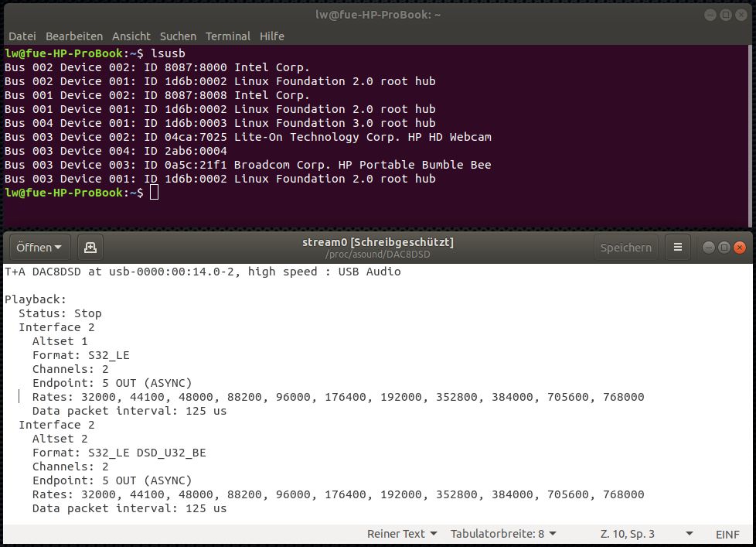Click the text 'lsusb' command
The image size is (756, 547).
(x=168, y=53)
